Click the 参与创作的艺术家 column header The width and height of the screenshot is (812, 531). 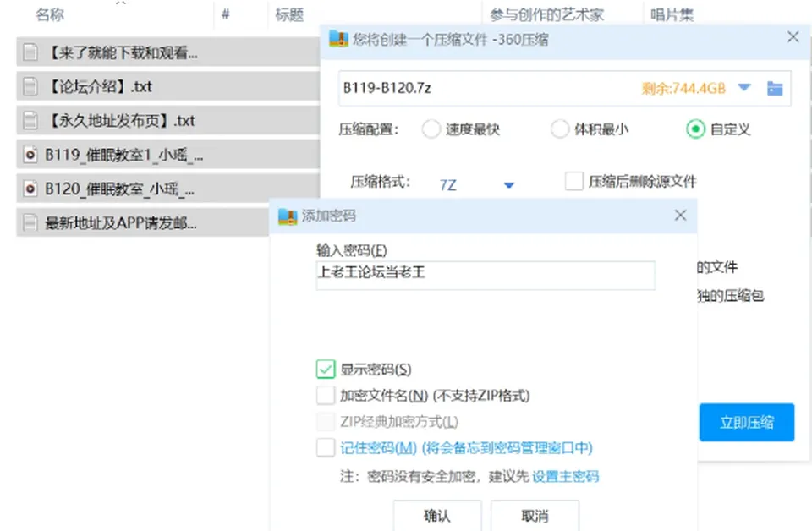[x=547, y=14]
